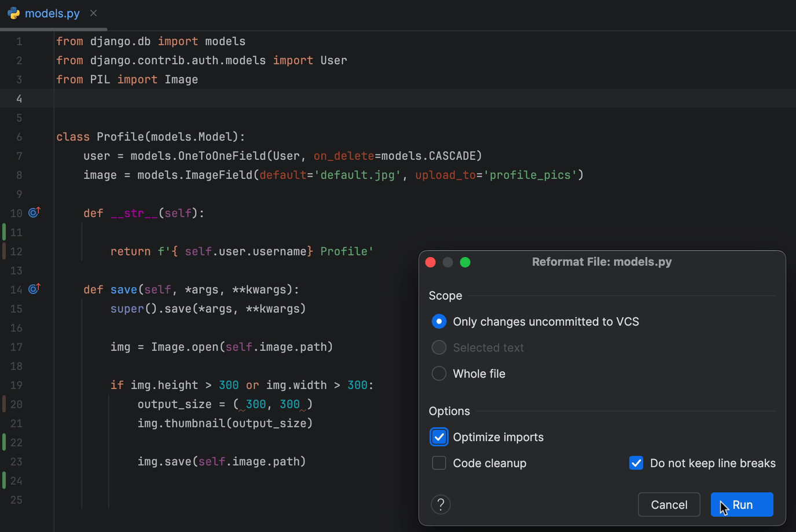Click the change marker beside line 20
The width and height of the screenshot is (796, 532).
click(x=4, y=404)
